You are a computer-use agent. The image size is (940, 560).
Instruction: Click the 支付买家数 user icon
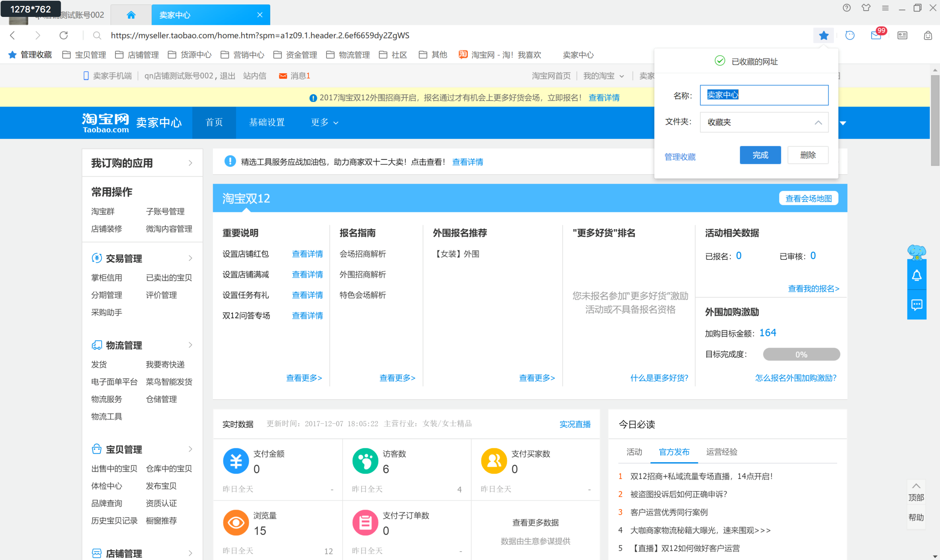point(494,461)
